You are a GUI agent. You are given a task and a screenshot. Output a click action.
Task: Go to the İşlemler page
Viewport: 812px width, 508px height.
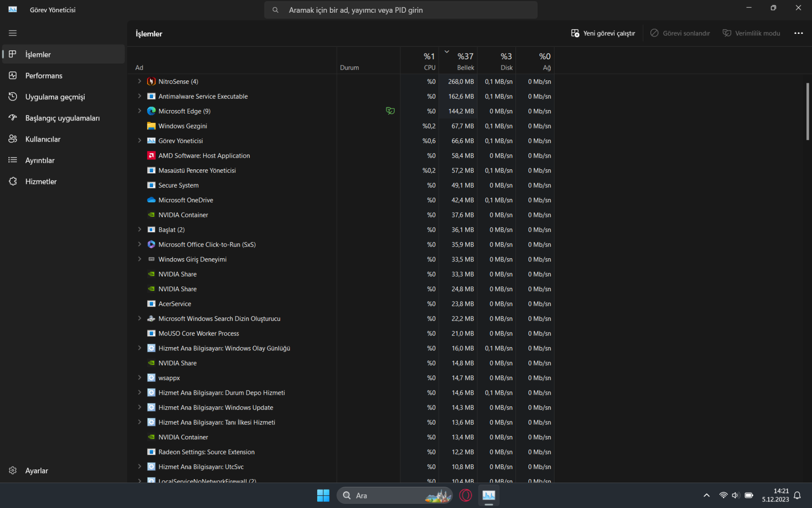click(x=63, y=54)
